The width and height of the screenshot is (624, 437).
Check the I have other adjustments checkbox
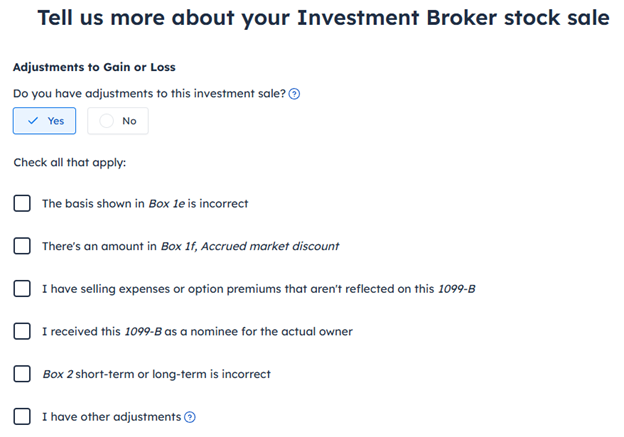point(22,417)
